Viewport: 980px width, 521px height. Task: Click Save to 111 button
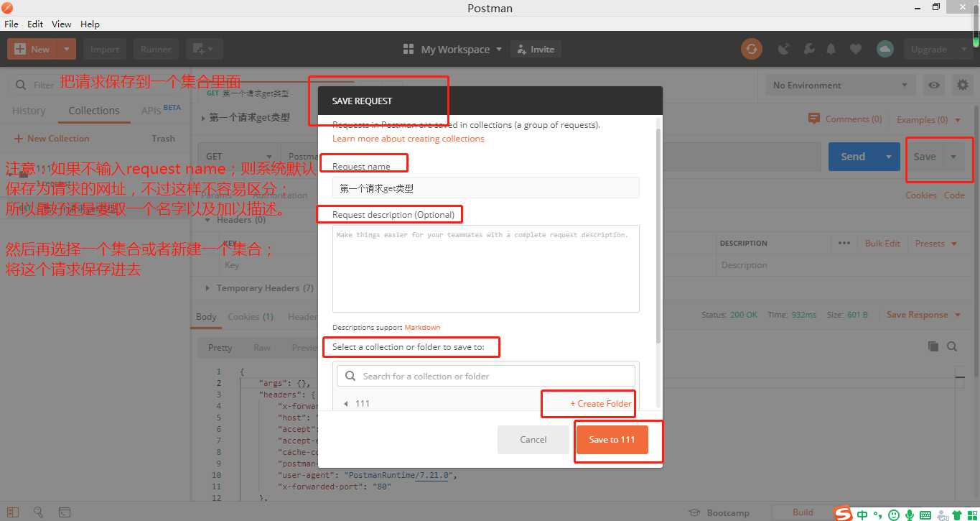click(612, 440)
